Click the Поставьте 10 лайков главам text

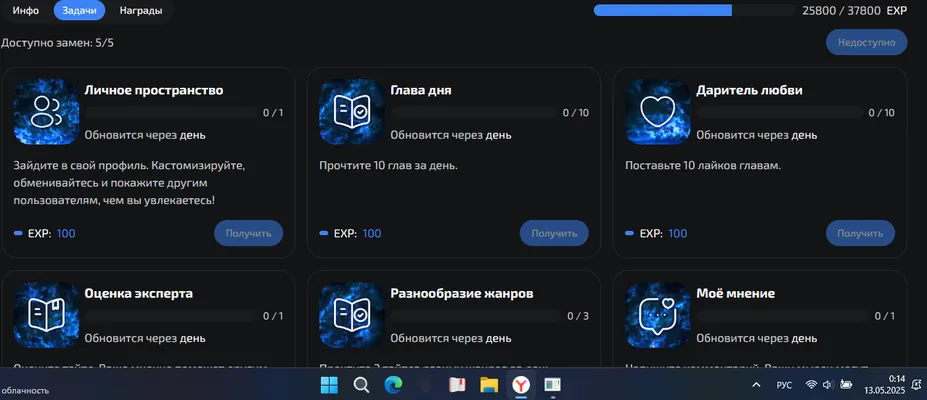tap(703, 166)
